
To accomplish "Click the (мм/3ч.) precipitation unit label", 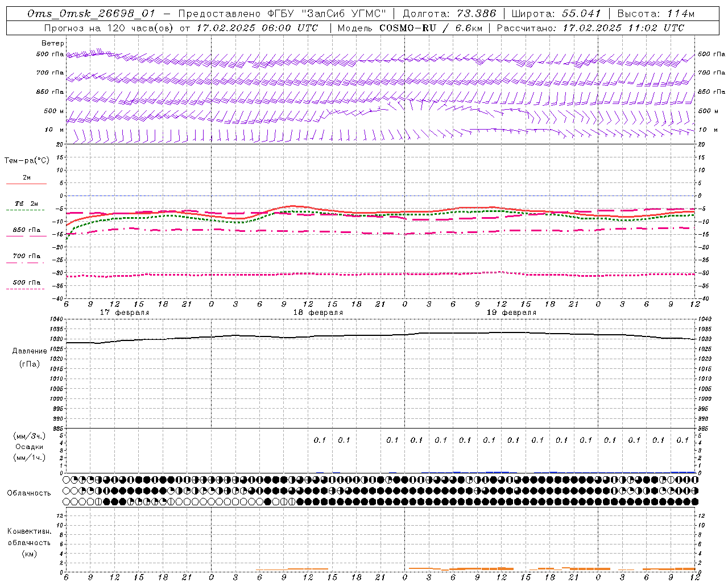I will point(30,436).
